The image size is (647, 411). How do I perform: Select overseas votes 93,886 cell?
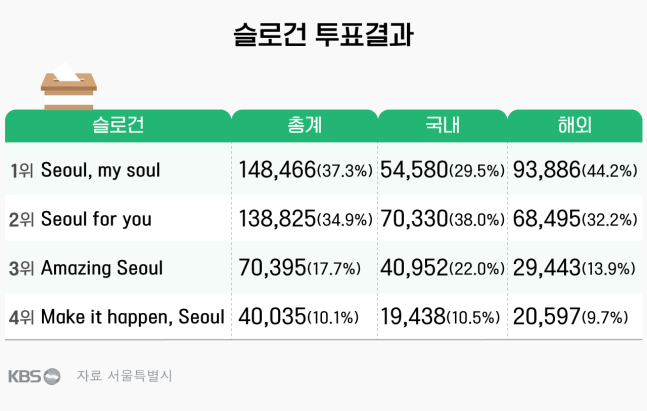[x=575, y=170]
